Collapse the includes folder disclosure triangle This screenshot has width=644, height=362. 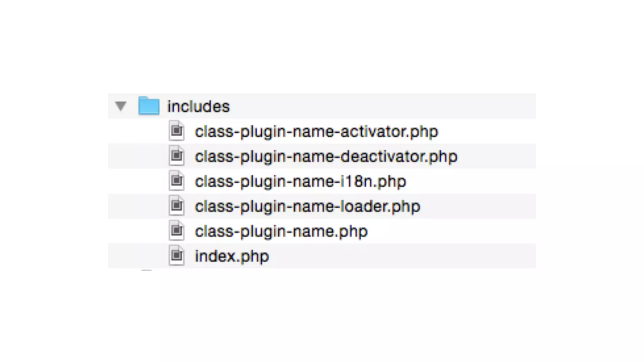[x=121, y=106]
